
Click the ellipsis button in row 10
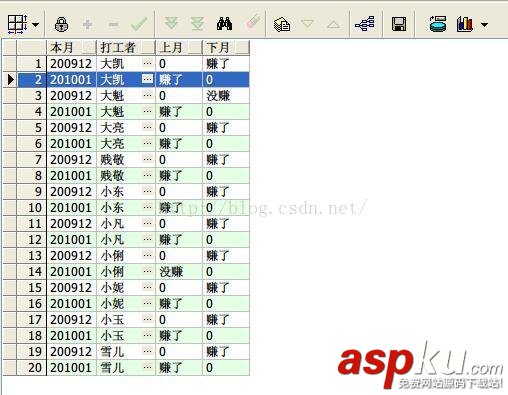(147, 207)
